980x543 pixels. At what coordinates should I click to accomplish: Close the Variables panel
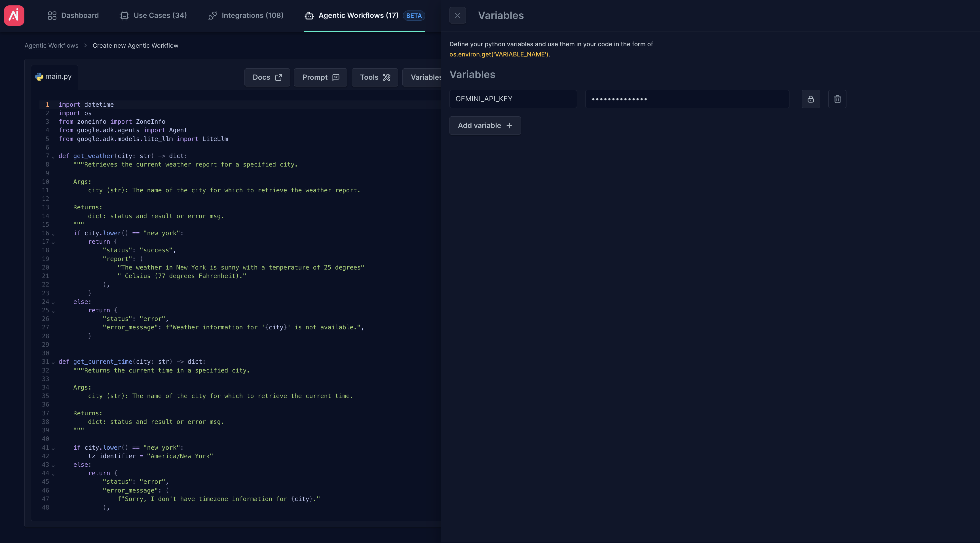click(x=457, y=15)
